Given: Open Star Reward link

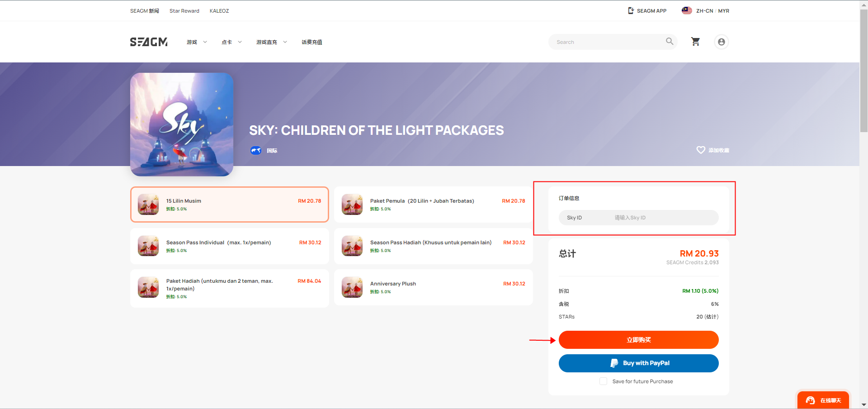Looking at the screenshot, I should click(x=184, y=11).
